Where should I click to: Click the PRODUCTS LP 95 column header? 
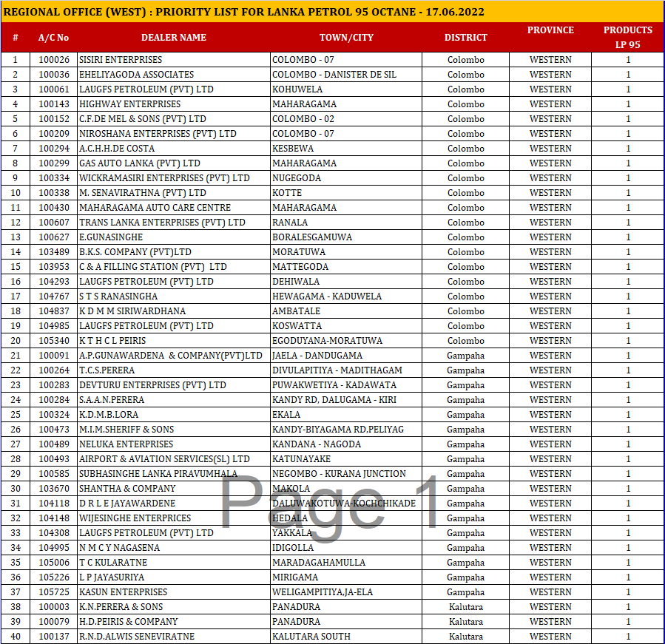[x=628, y=37]
